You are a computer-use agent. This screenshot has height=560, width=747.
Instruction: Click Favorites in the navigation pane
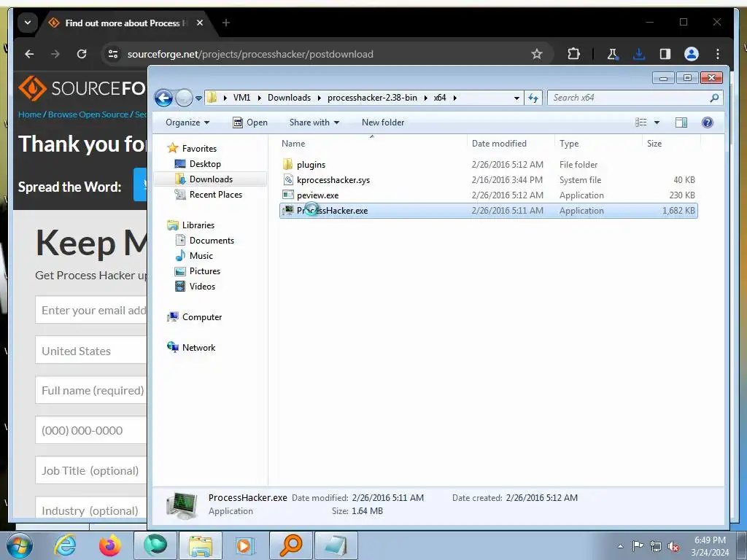coord(199,149)
